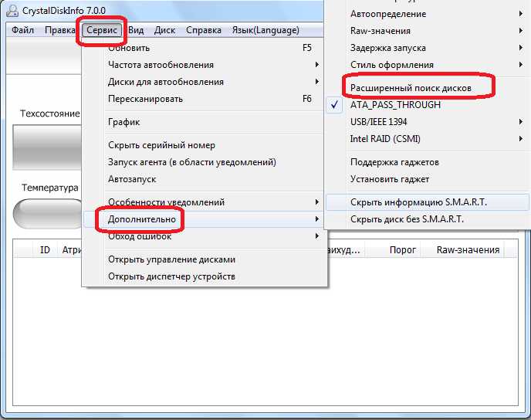Expand Автоопределение submenu
The height and width of the screenshot is (420, 531).
click(x=428, y=14)
